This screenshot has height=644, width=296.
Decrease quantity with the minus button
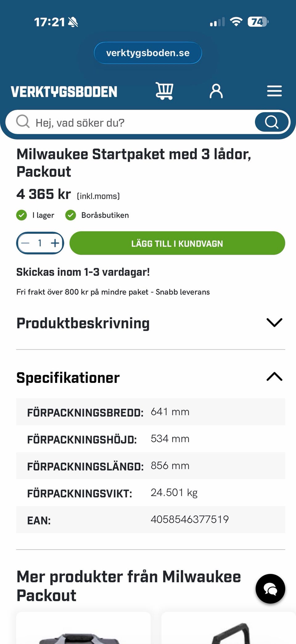[x=25, y=243]
